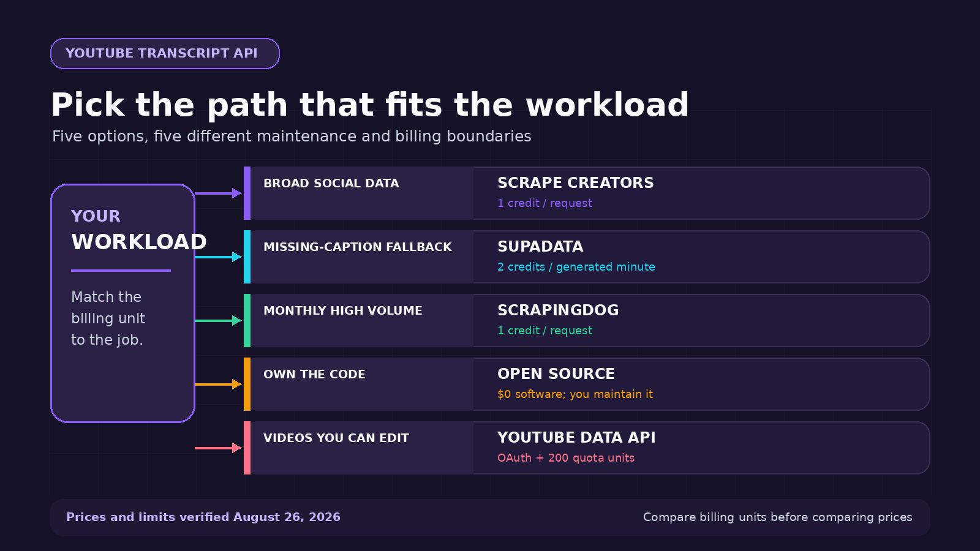Select the MONTHLY HIGH VOLUME label
This screenshot has height=551, width=980.
point(342,310)
